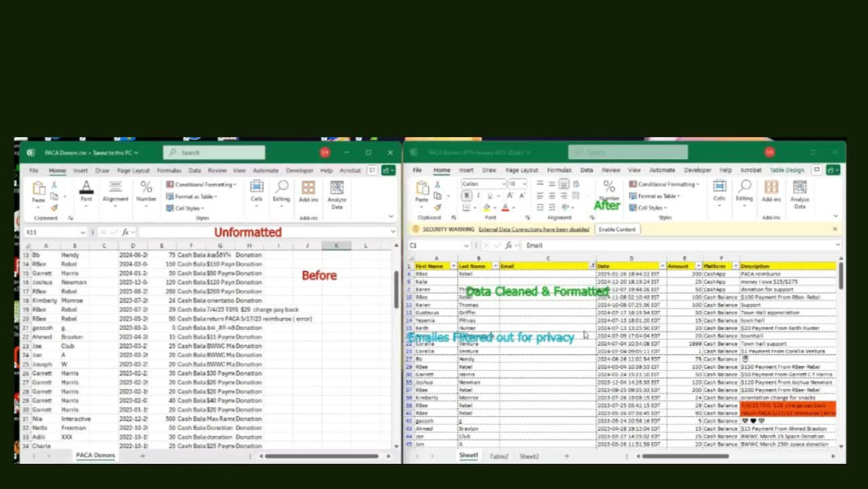Viewport: 868px width, 489px height.
Task: Toggle Center alignment in the right window
Action: click(552, 195)
